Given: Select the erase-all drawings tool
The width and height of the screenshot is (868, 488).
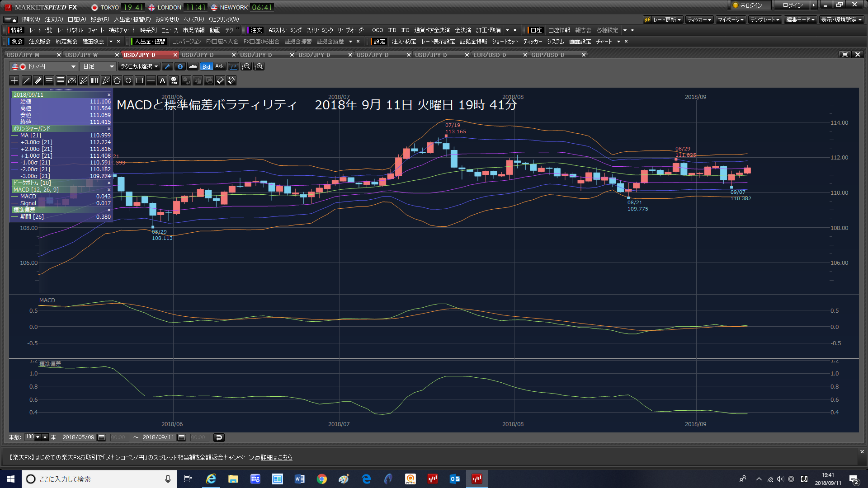Looking at the screenshot, I should pos(231,80).
